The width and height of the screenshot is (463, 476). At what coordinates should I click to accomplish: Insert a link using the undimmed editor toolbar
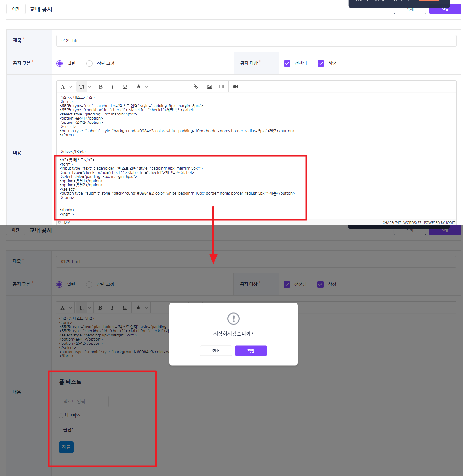[x=196, y=87]
